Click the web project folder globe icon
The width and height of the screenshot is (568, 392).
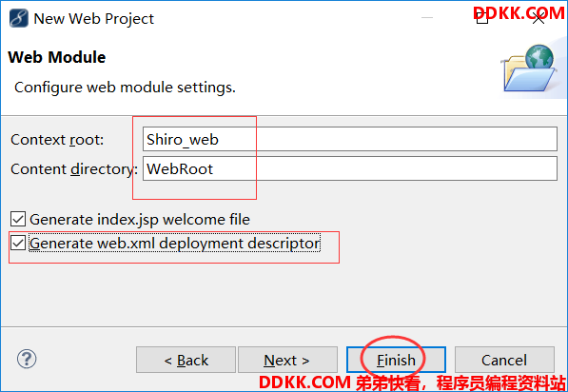coord(529,69)
